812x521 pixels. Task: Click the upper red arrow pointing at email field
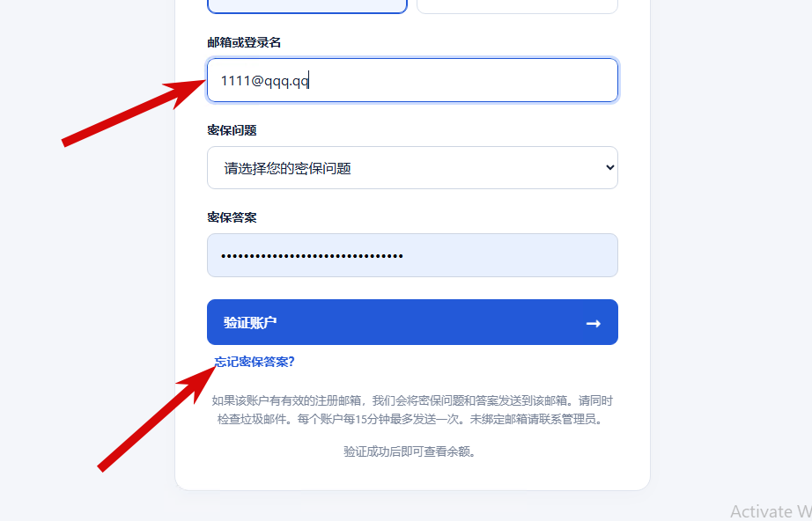[134, 111]
